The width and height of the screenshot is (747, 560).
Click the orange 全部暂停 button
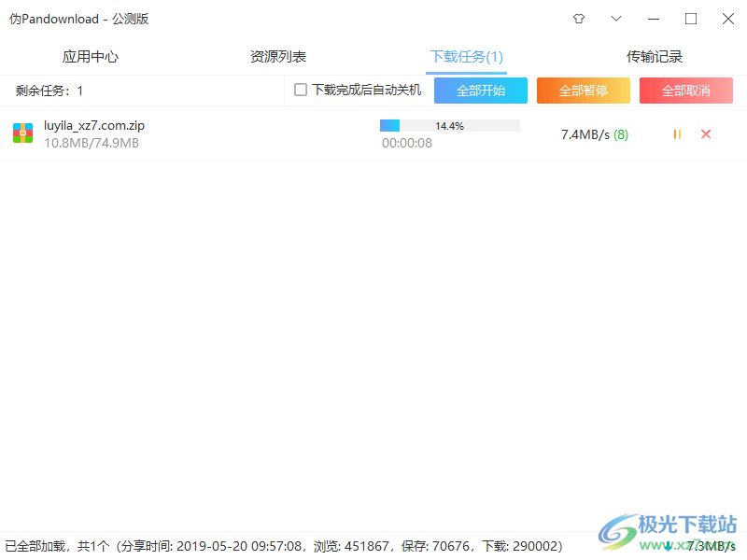[x=583, y=91]
